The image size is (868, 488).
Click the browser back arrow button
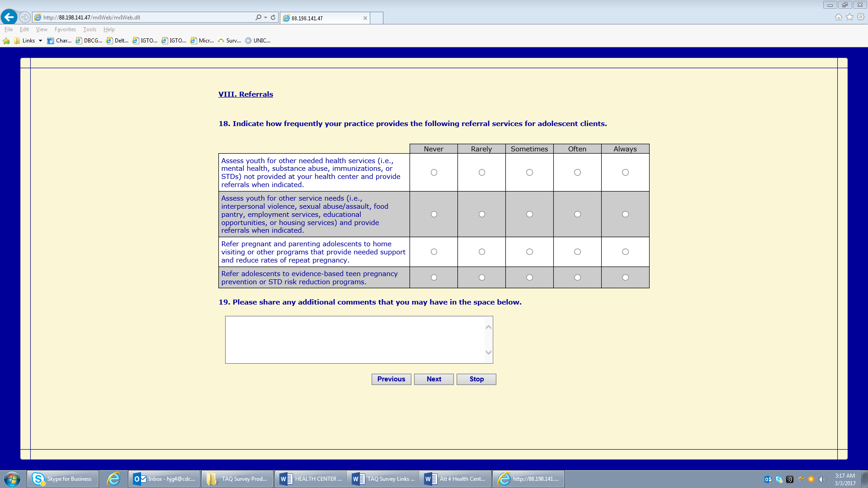point(9,17)
